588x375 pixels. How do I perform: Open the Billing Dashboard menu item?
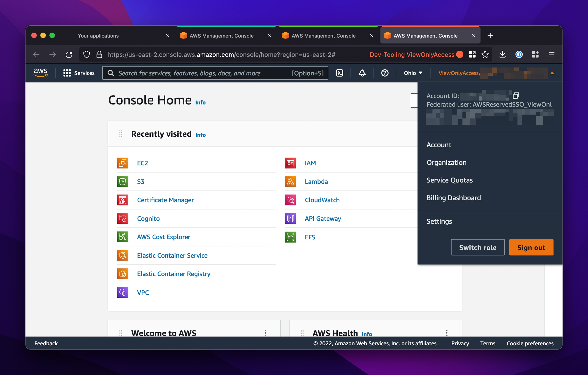(x=454, y=197)
